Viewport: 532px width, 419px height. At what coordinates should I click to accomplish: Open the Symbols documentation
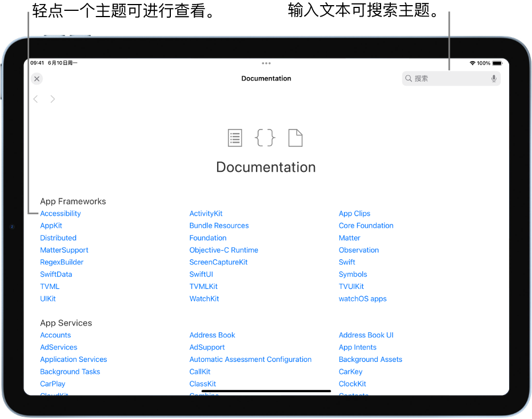coord(353,275)
